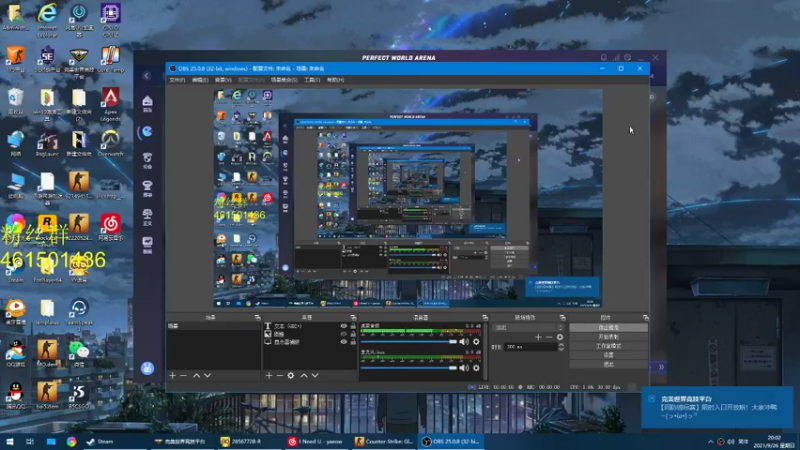Switch to Counter-Strike taskbar button
The image size is (800, 450).
[384, 441]
